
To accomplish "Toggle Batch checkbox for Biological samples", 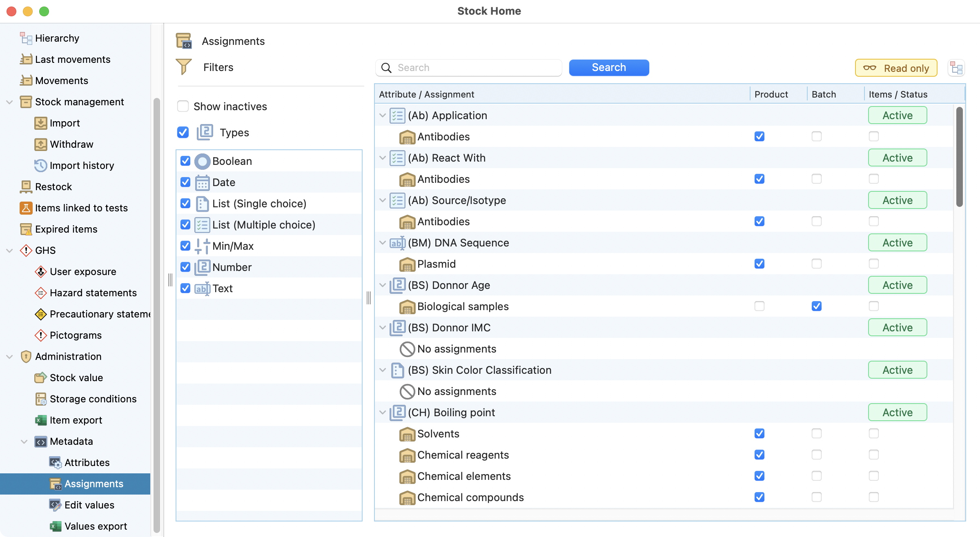I will (x=816, y=306).
